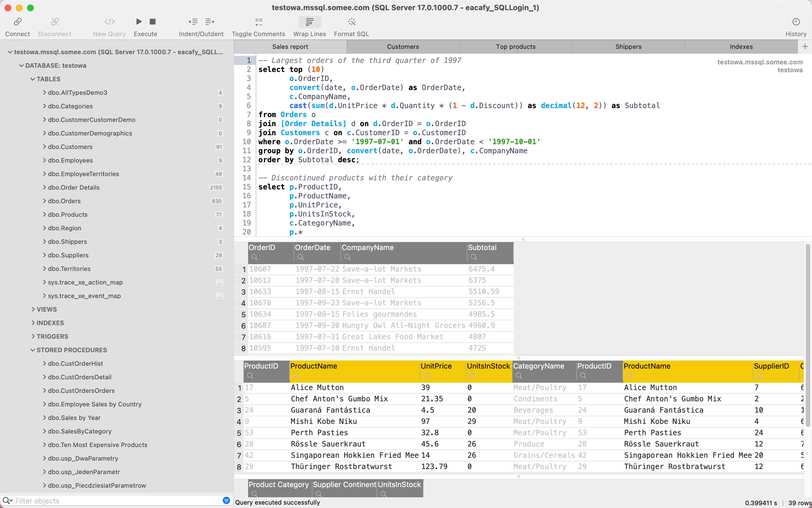Select dbo.Employees in the tree
Screen dimensions: 812x508
pos(70,160)
